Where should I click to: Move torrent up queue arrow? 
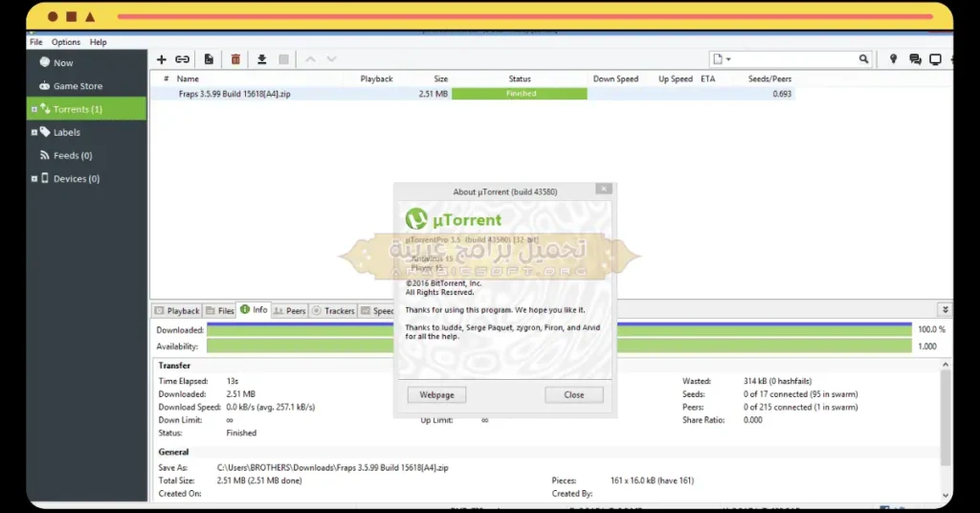[x=311, y=59]
